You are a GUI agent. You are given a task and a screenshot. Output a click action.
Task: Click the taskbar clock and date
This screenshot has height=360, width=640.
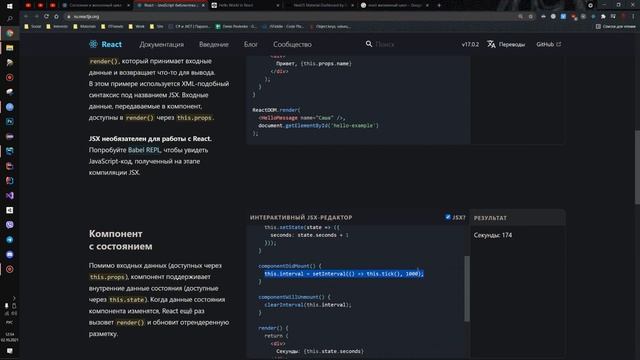point(9,337)
